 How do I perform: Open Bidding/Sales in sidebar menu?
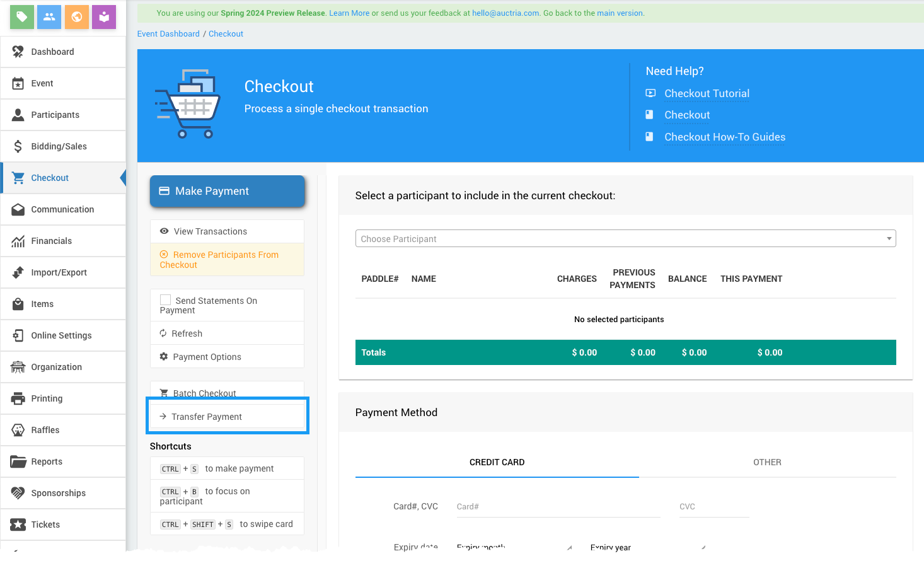point(59,146)
